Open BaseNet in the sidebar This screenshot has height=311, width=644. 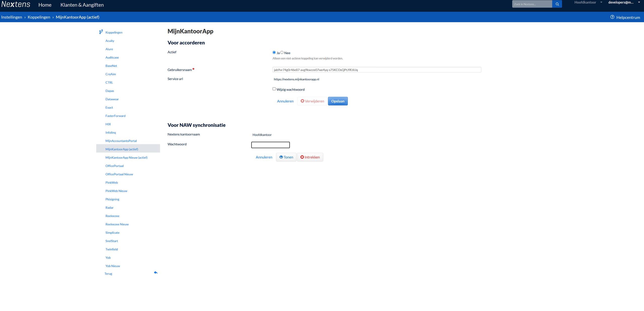[111, 66]
